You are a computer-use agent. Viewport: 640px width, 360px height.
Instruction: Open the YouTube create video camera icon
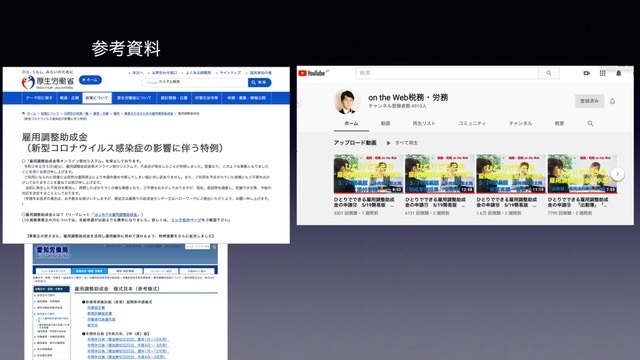587,73
